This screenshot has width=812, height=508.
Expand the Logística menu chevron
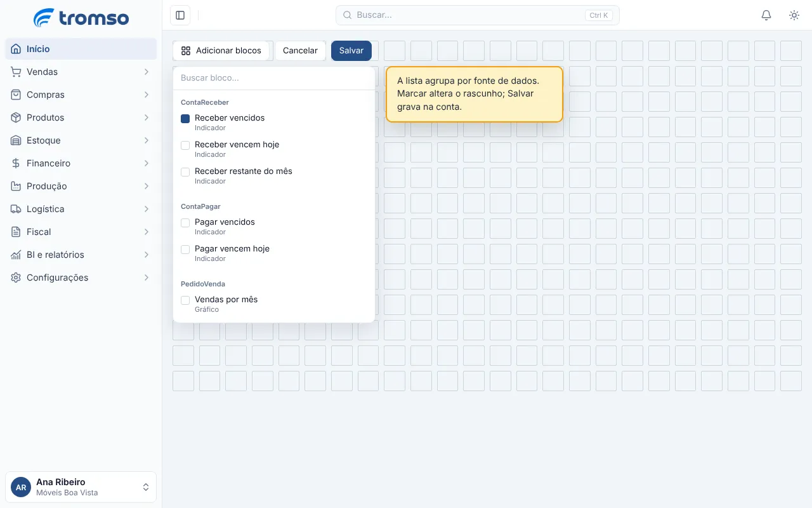[147, 209]
